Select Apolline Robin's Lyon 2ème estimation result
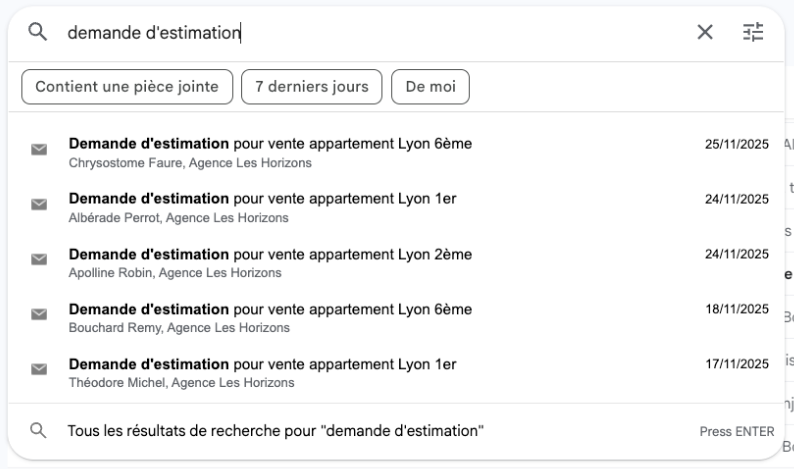Image resolution: width=794 pixels, height=469 pixels. [270, 262]
